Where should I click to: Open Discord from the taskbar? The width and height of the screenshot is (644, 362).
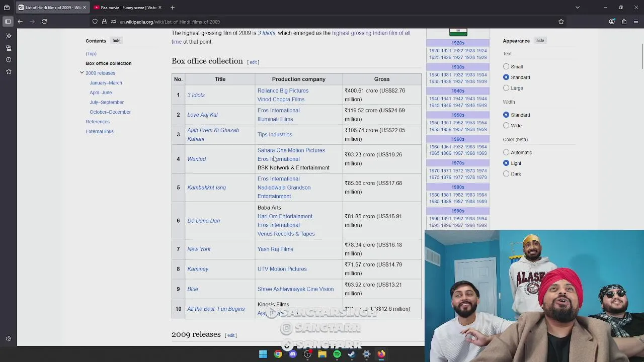[293, 354]
